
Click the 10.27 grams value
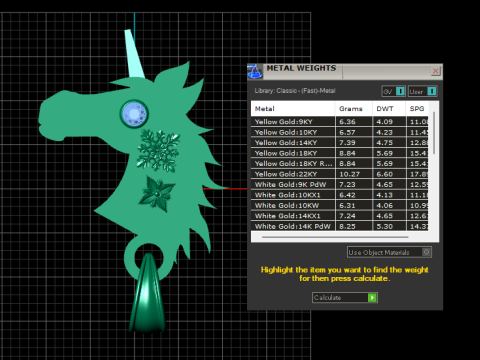349,174
